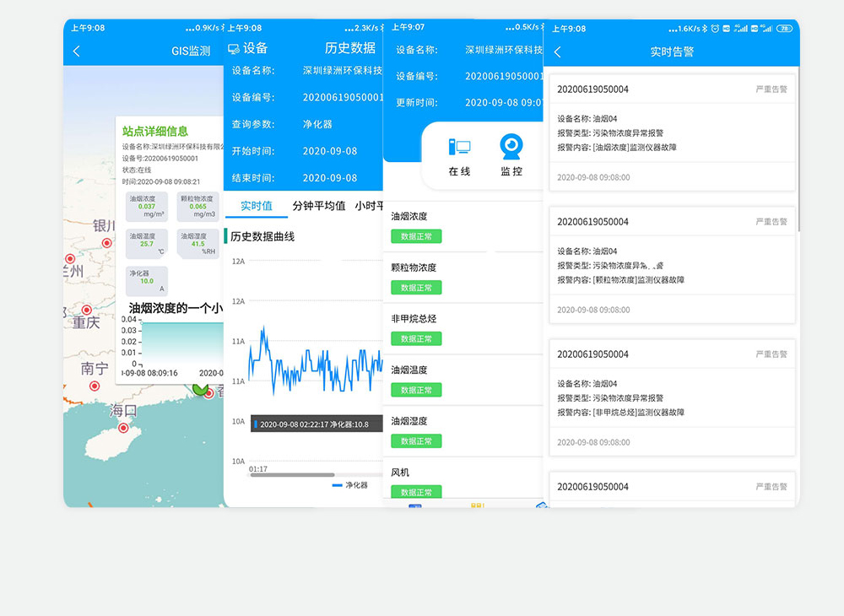Switch to the 实时值 tab
This screenshot has width=844, height=616.
[256, 206]
